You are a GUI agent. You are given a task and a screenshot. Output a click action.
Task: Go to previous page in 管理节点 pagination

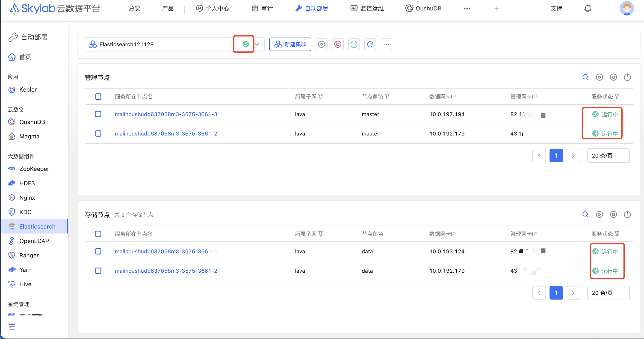(x=539, y=156)
